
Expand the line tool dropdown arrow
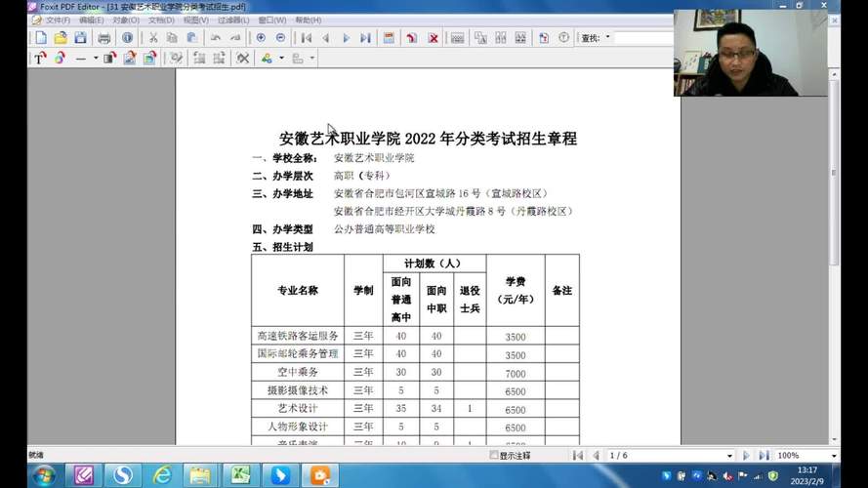(96, 59)
